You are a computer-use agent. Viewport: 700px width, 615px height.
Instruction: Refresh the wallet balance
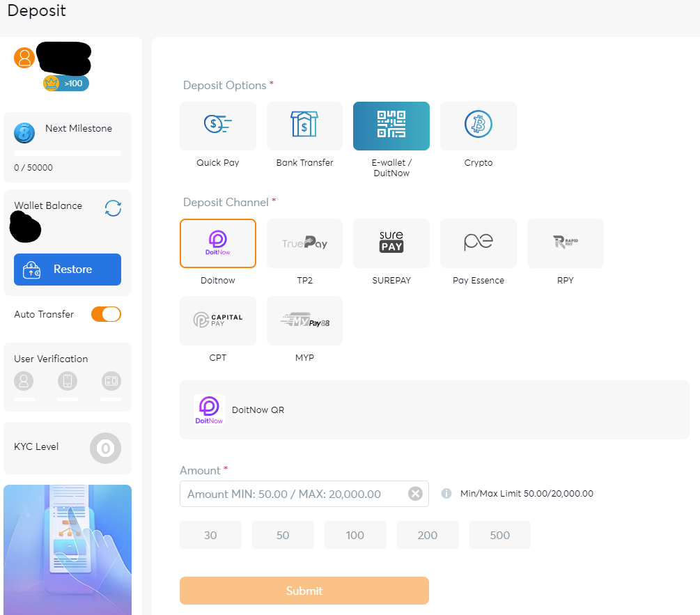(x=113, y=208)
